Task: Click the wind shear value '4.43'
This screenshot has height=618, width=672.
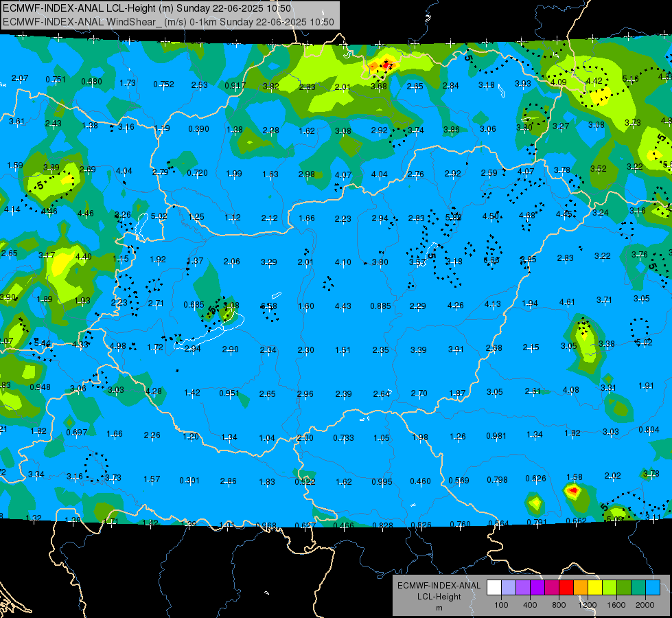Action: tap(343, 306)
